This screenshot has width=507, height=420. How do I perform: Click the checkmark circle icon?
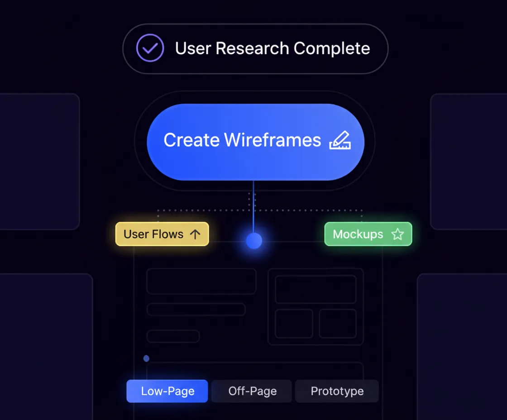tap(150, 48)
